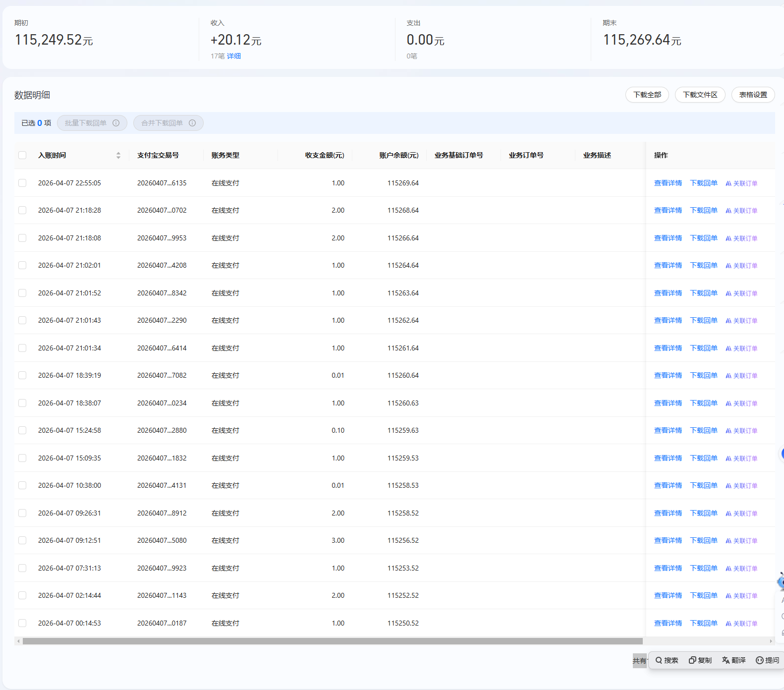Click AI 关联订单 for the 22:55:05 transaction
Screen dimensions: 784x690
tap(741, 183)
